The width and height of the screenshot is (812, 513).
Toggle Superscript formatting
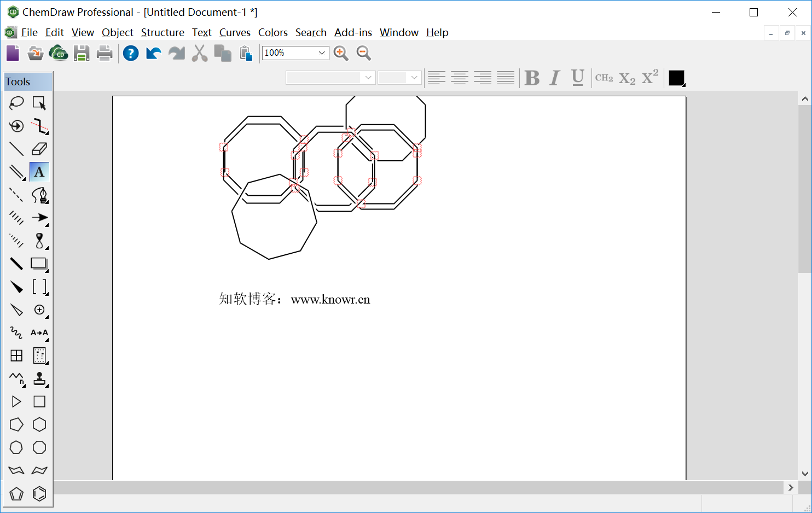650,77
